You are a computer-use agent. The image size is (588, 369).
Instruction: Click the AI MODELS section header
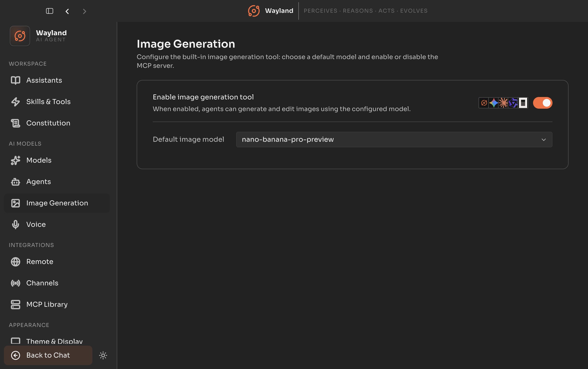(x=25, y=144)
